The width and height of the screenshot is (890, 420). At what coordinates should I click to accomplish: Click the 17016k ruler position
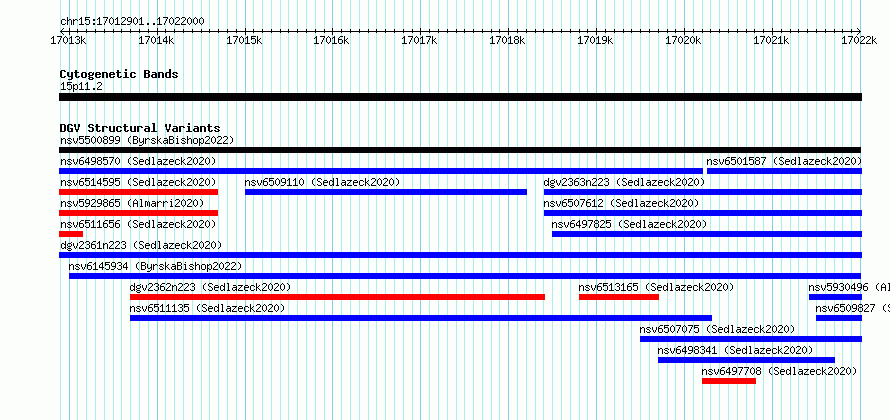tap(332, 40)
